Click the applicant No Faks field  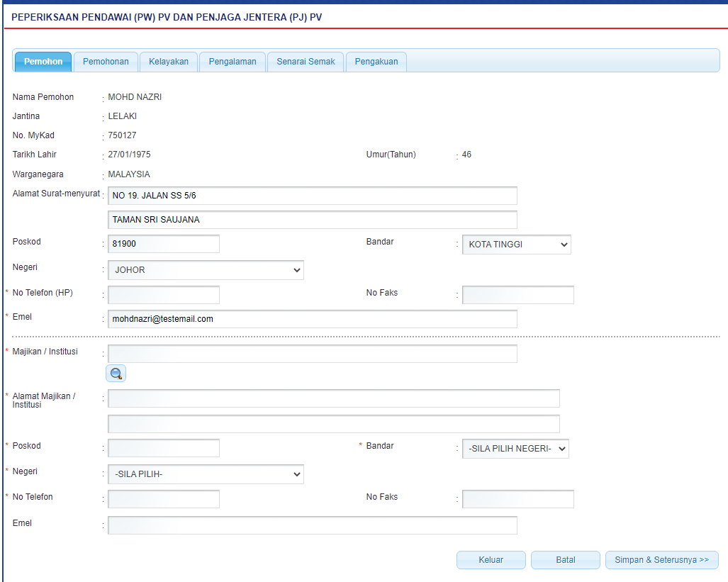(x=518, y=295)
